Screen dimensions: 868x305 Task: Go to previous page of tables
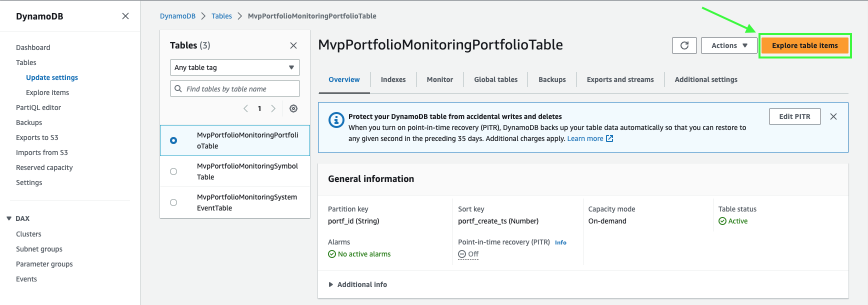[x=245, y=108]
